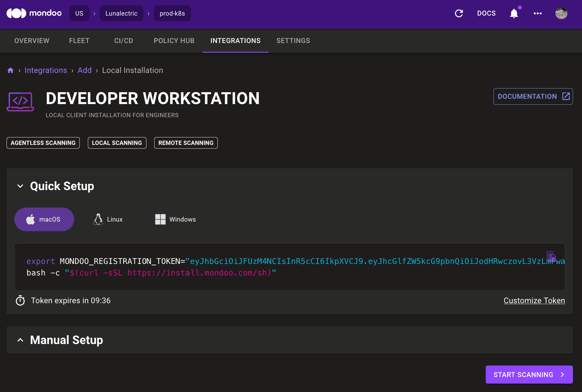Click the Mondoo logo
This screenshot has height=392, width=582.
point(34,13)
